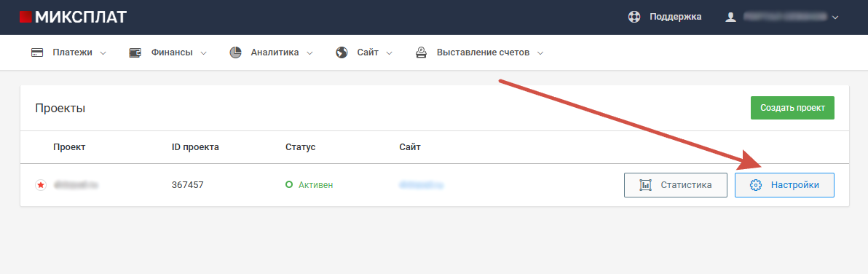This screenshot has width=868, height=274.
Task: Expand the Сайт chevron
Action: coord(389,54)
